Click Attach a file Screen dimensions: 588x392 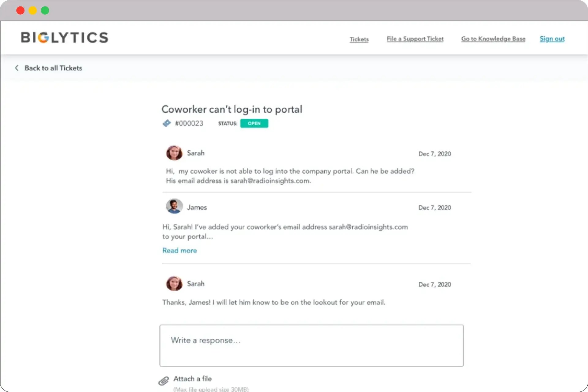click(192, 379)
